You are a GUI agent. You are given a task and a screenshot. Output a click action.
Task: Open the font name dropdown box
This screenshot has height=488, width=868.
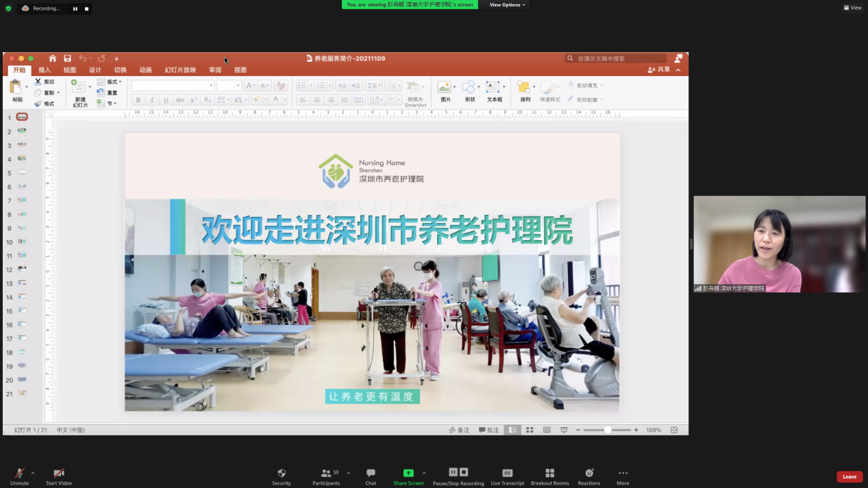point(173,86)
